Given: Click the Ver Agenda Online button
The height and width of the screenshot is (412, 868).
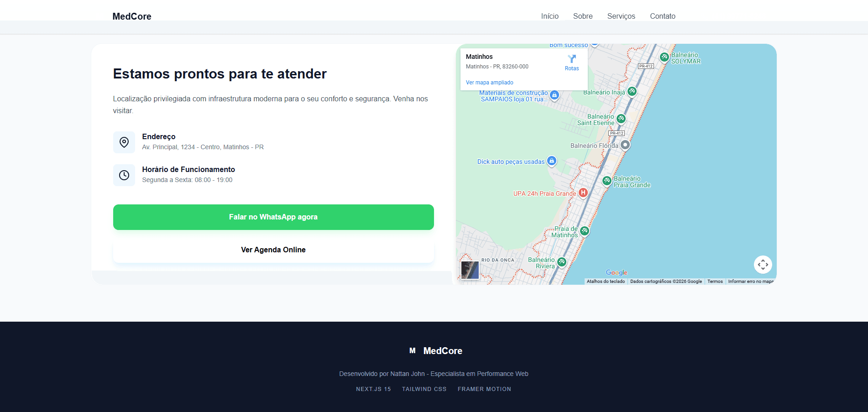Looking at the screenshot, I should [x=273, y=250].
